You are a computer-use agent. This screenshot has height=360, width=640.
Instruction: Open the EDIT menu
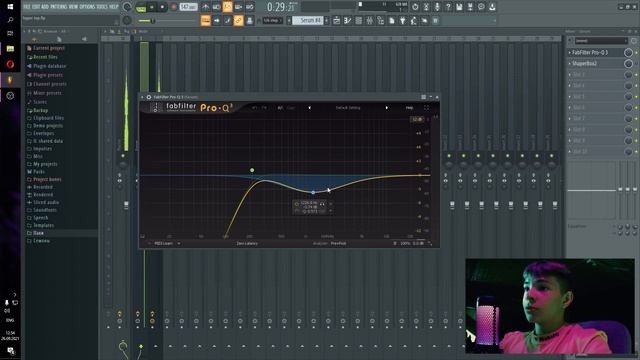coord(36,7)
